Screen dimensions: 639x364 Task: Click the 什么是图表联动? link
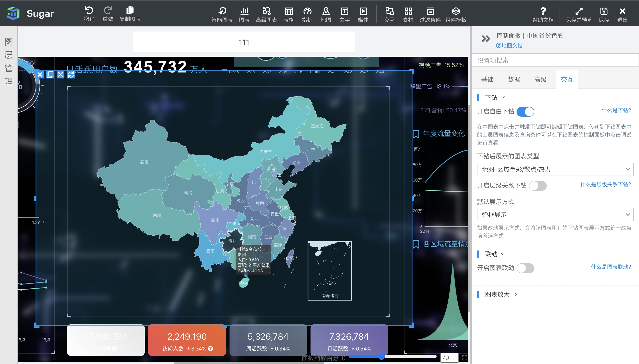pos(611,267)
